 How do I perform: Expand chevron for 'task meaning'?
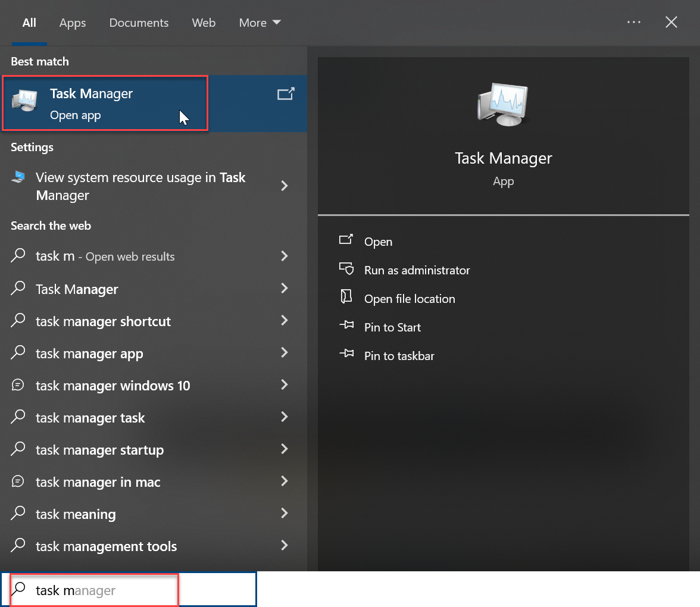[x=285, y=513]
